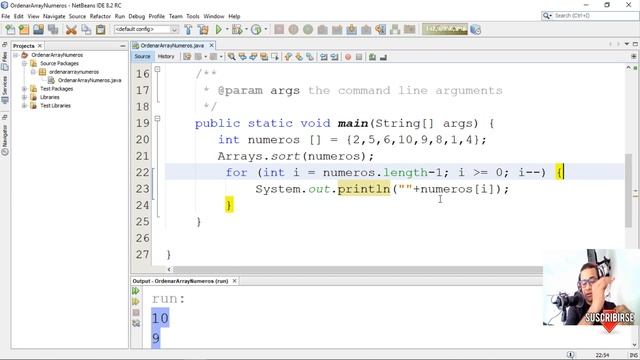Image resolution: width=640 pixels, height=360 pixels.
Task: Close the Output OrdenarArrayNumeros tab
Action: tap(234, 281)
